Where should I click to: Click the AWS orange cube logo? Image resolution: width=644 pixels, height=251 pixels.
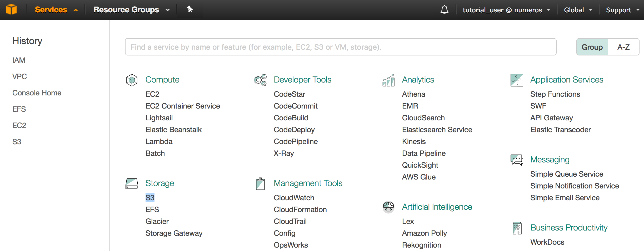pos(11,9)
